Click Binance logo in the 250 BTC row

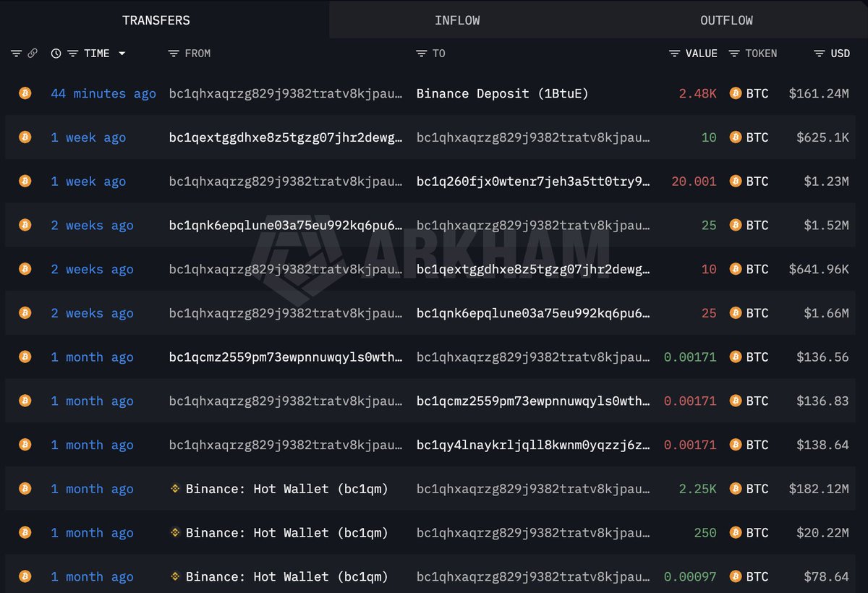[x=174, y=532]
